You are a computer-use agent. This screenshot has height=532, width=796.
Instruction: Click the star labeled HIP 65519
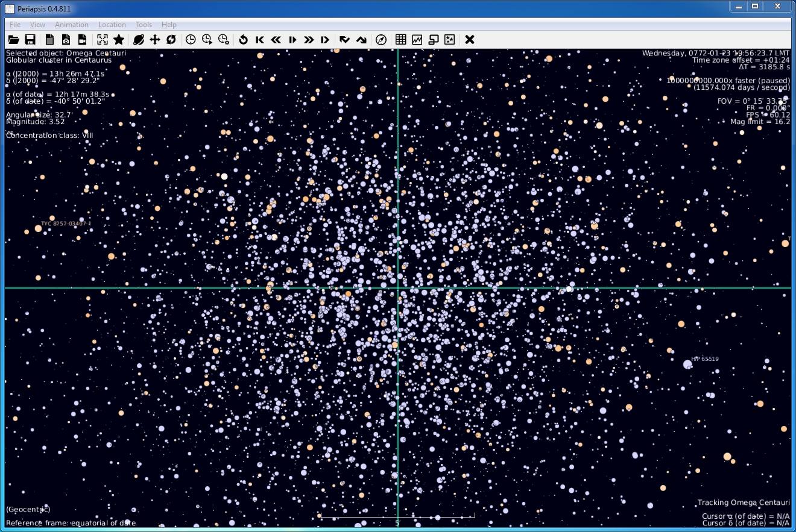687,365
